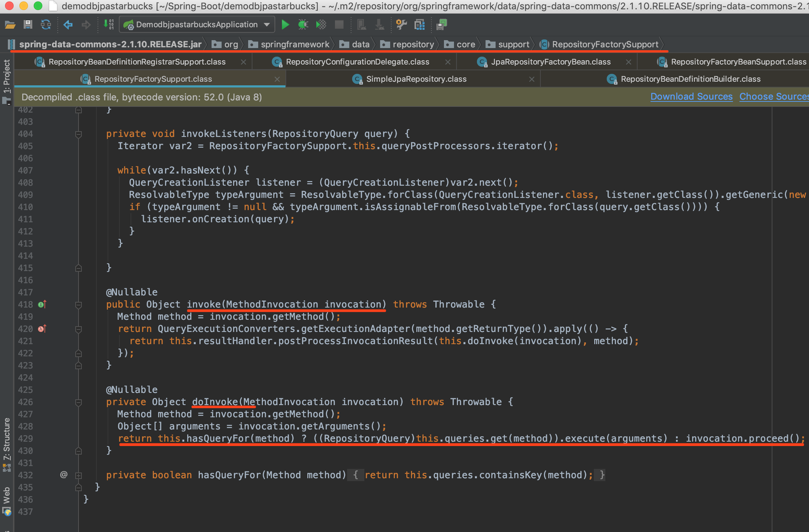Open Settings wrench icon
809x532 pixels.
point(401,24)
